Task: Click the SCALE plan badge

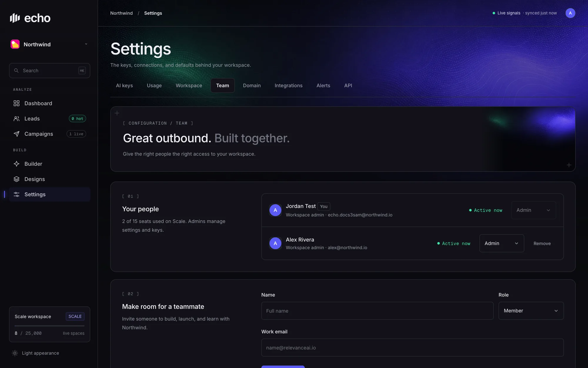Action: coord(75,316)
